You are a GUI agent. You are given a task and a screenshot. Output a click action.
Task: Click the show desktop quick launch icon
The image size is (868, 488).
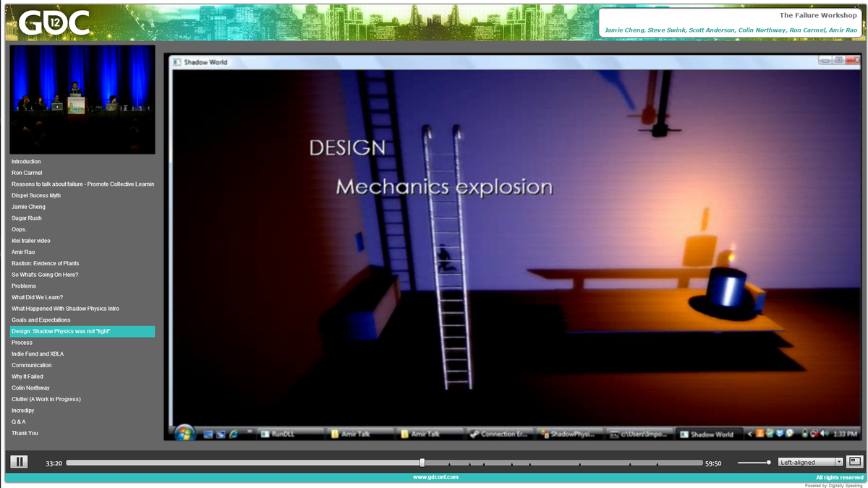point(207,435)
